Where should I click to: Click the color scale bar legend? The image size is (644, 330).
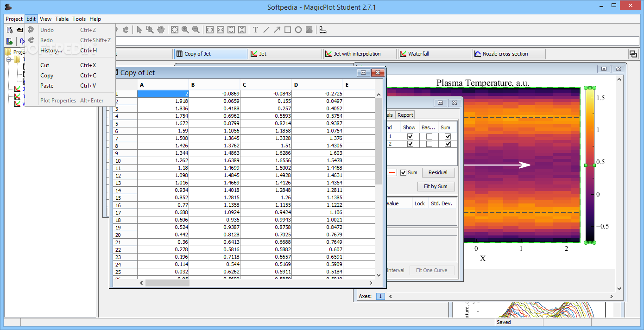coord(590,165)
